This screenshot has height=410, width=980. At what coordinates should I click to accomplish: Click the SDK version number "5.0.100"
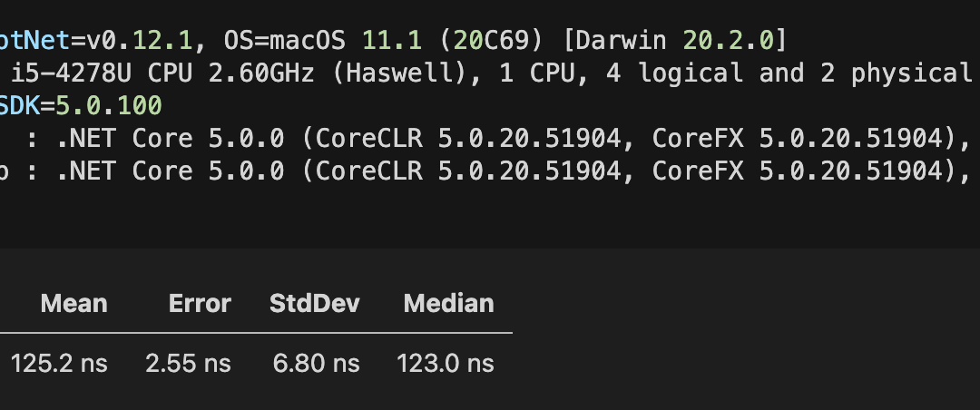pyautogui.click(x=109, y=106)
